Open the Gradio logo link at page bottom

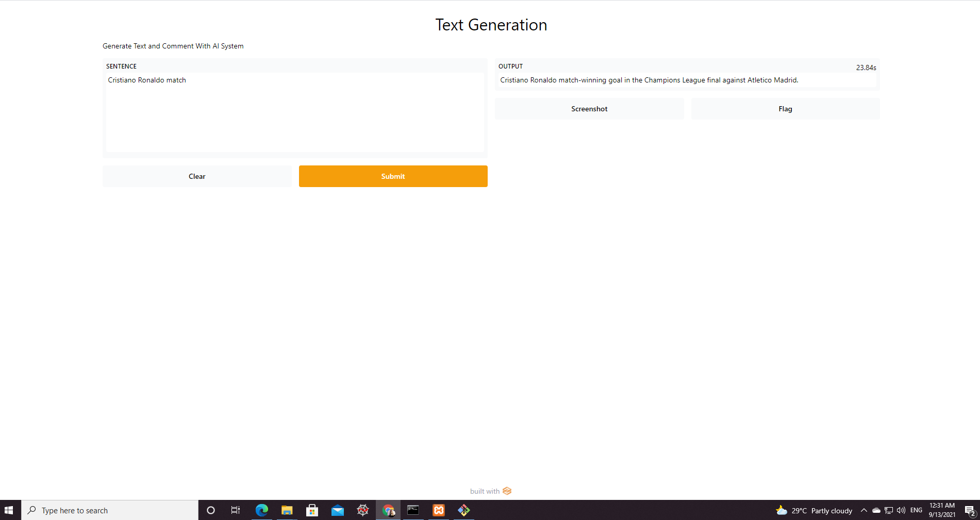point(507,491)
